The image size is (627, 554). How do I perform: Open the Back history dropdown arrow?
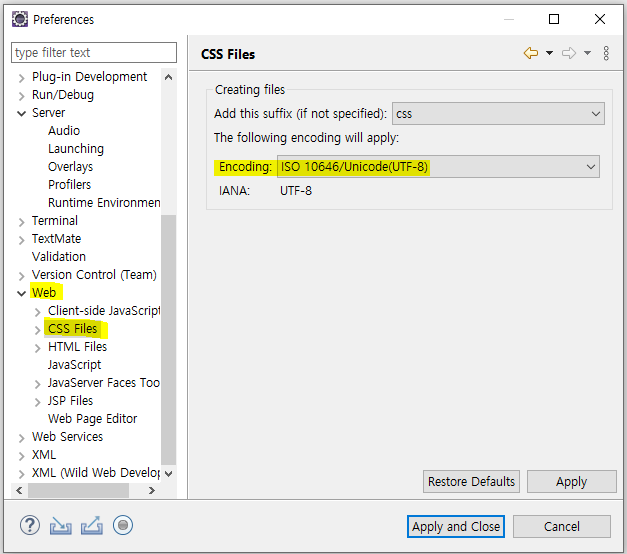click(x=549, y=53)
